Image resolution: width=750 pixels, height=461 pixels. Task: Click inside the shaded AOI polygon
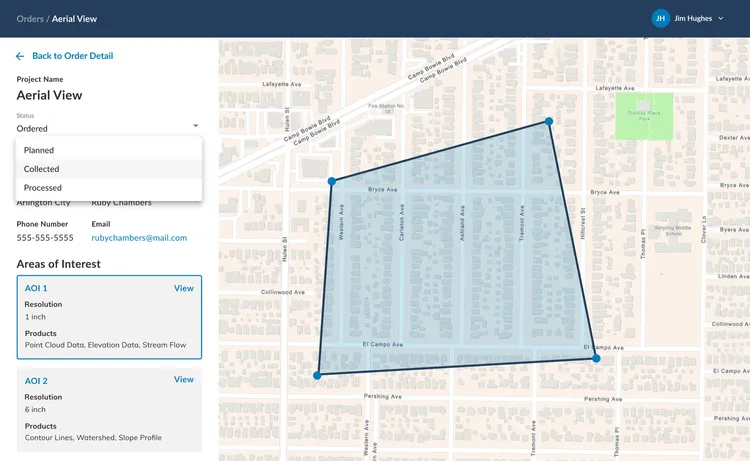point(460,270)
